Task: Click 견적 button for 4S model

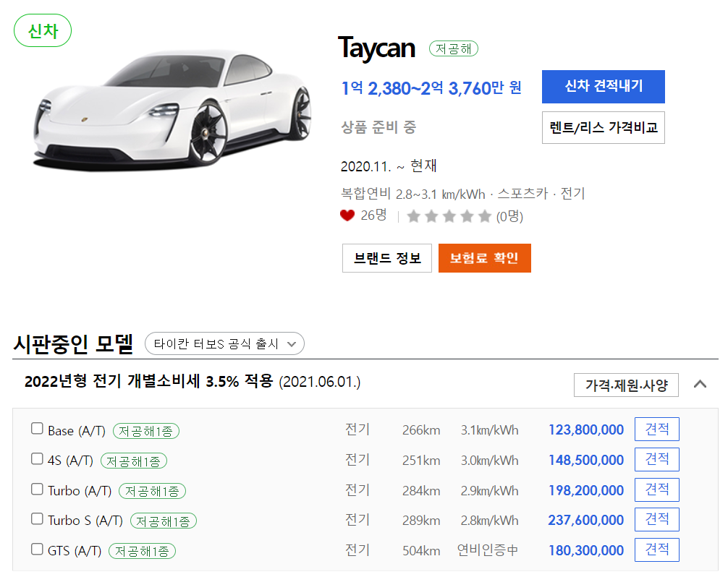Action: (657, 459)
